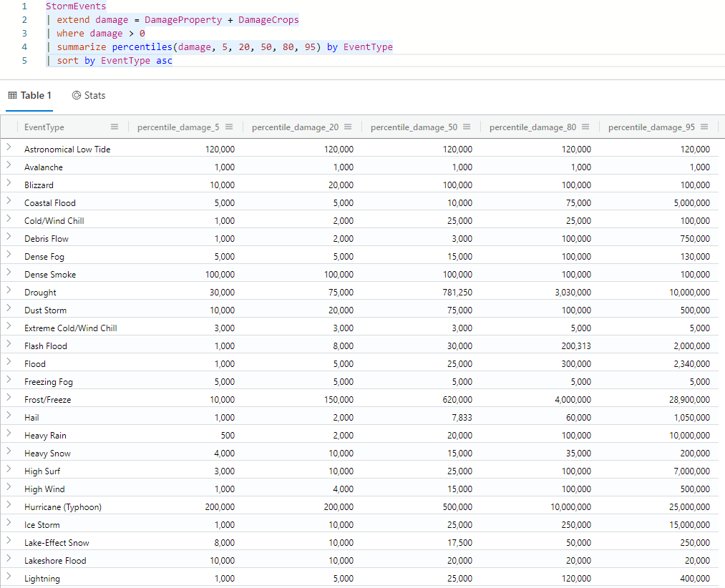Screen dimensions: 725x588
Task: Expand the Hurricane (Typhoon) row
Action: (9, 505)
